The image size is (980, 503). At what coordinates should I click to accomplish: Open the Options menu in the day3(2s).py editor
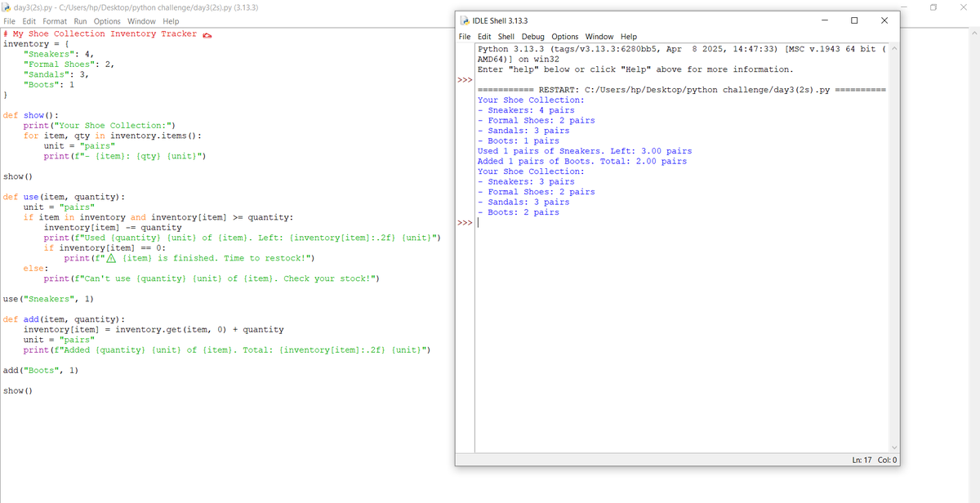107,21
